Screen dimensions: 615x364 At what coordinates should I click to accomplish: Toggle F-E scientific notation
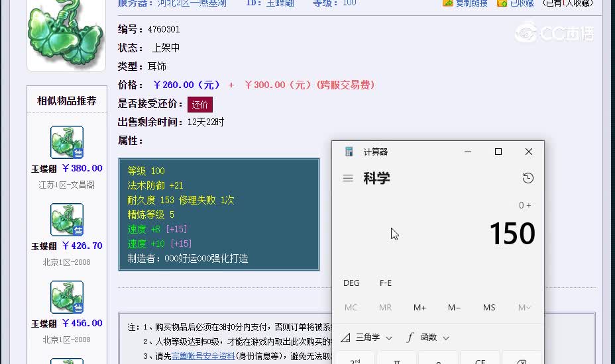coord(386,283)
